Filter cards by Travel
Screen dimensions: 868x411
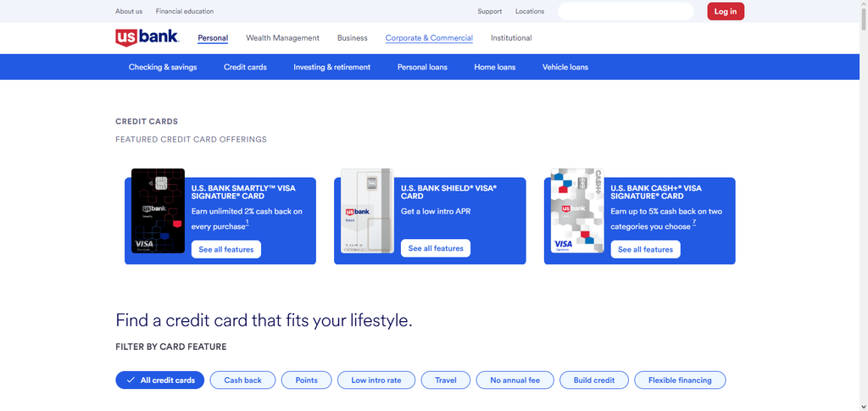(446, 380)
